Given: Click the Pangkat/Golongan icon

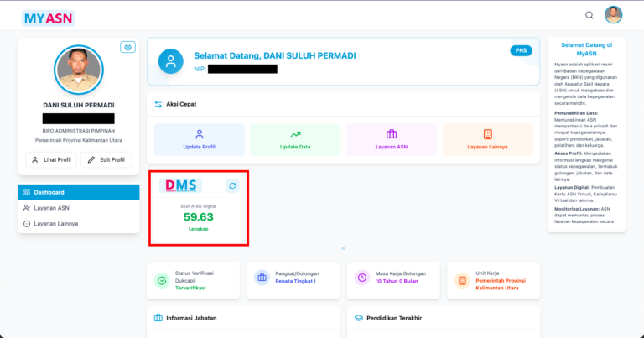Looking at the screenshot, I should point(262,278).
